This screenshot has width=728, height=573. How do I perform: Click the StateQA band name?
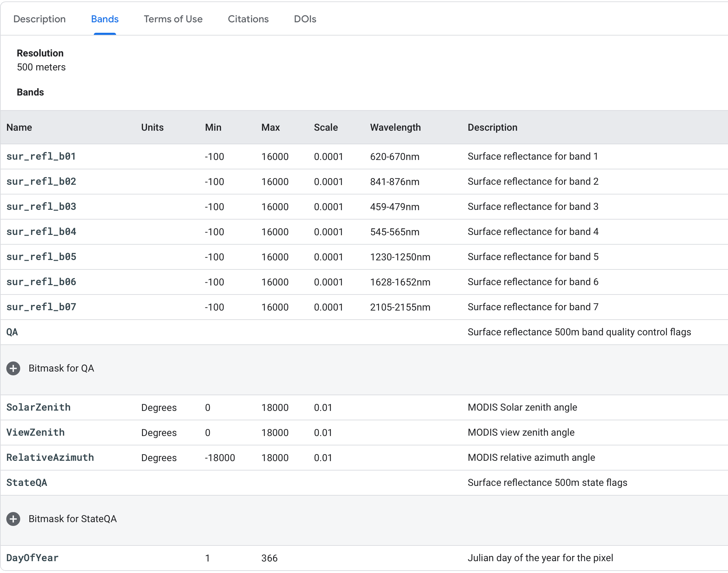coord(27,483)
